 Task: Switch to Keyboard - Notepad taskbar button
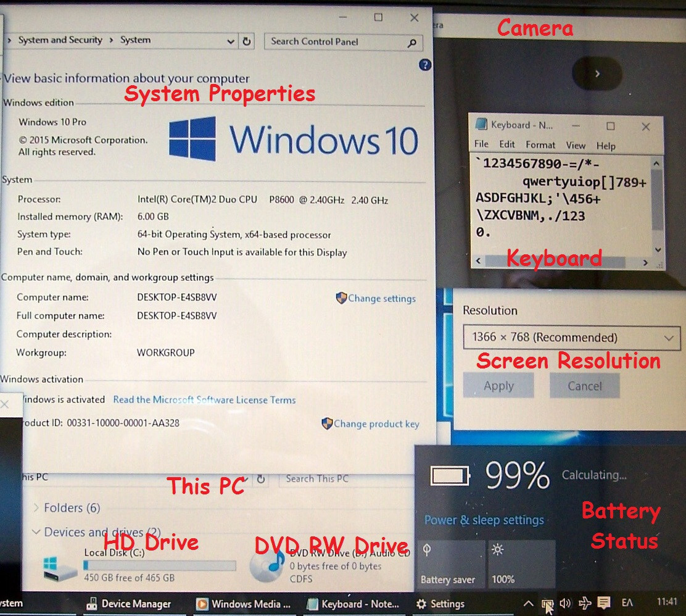point(353,604)
